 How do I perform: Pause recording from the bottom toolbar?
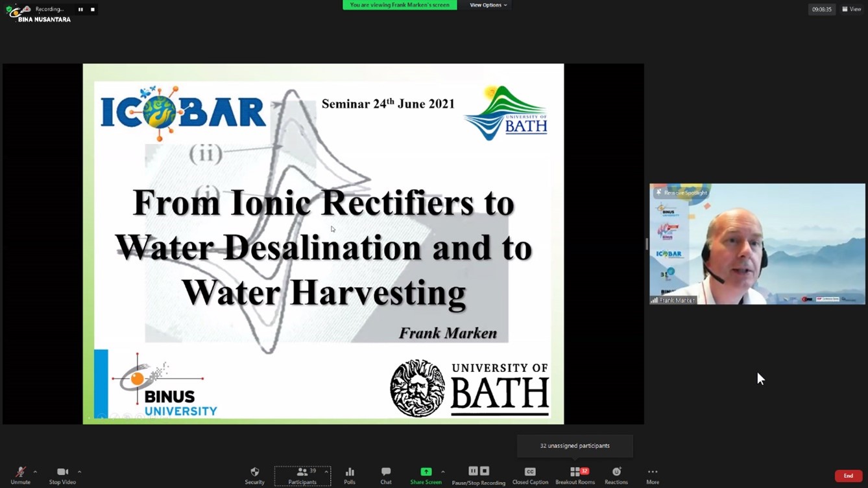473,471
